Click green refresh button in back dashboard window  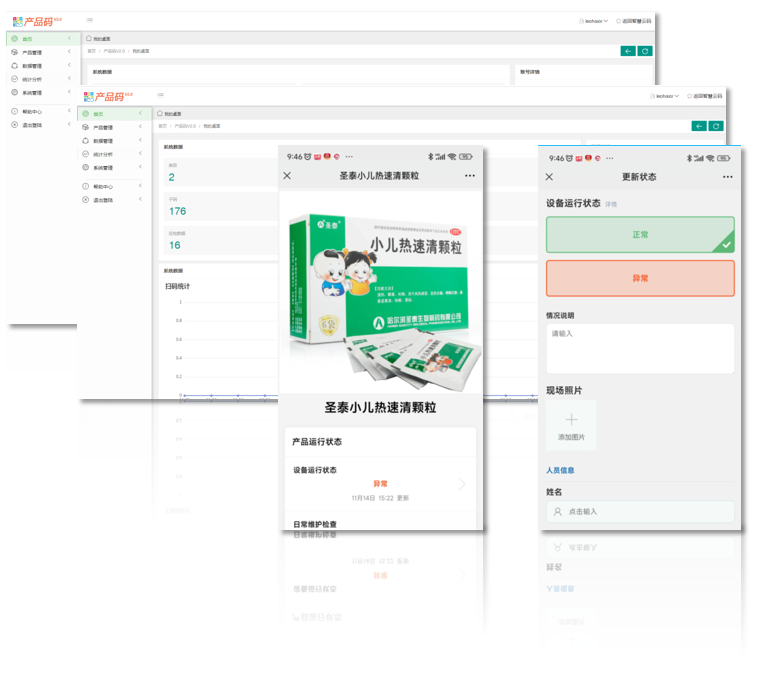pyautogui.click(x=645, y=51)
